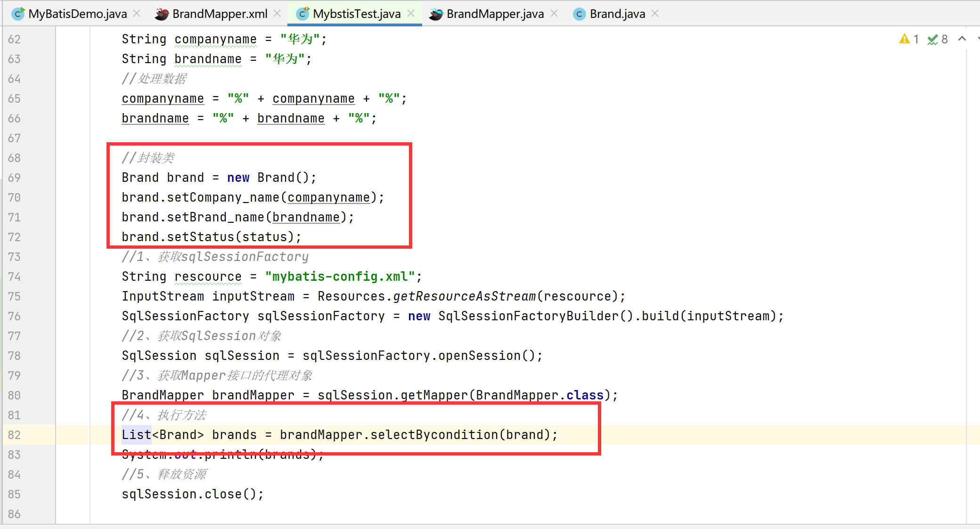Close the Brand.java tab
The height and width of the screenshot is (529, 980).
655,14
